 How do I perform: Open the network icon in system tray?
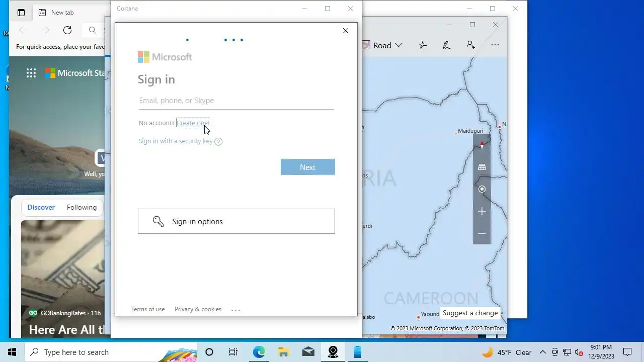click(567, 352)
